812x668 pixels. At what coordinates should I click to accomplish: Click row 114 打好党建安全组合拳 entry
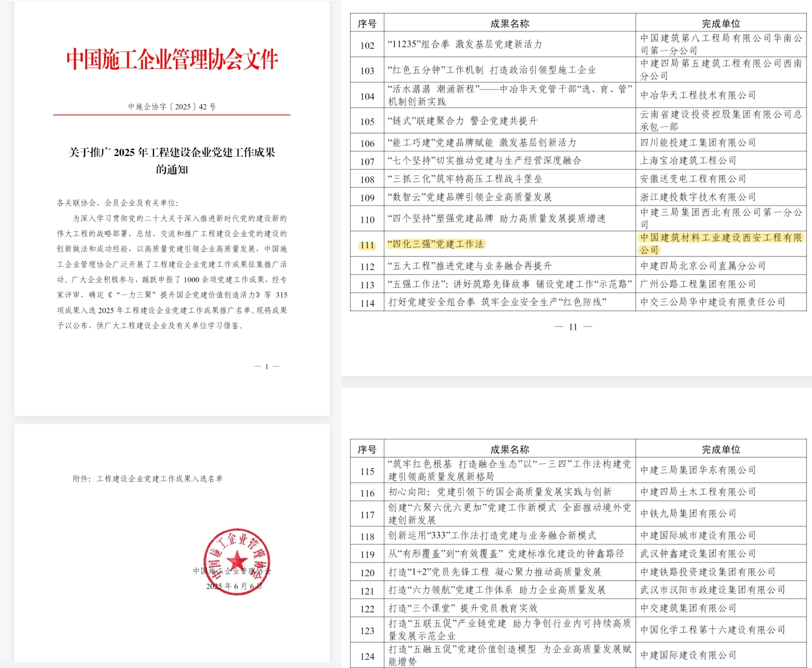[497, 302]
